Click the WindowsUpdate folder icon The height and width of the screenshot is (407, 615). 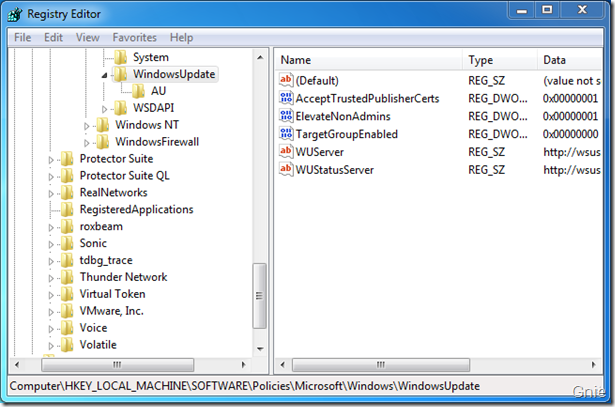(121, 74)
